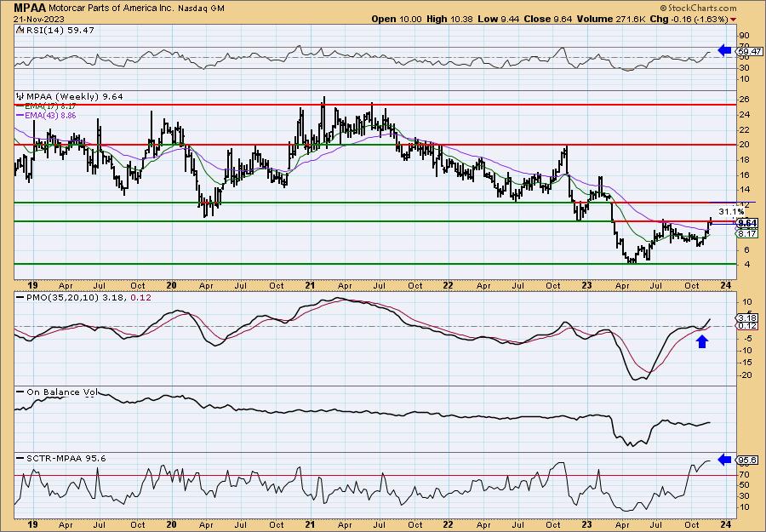
Task: Click the 8.17 EMA axis tag
Action: pos(747,234)
